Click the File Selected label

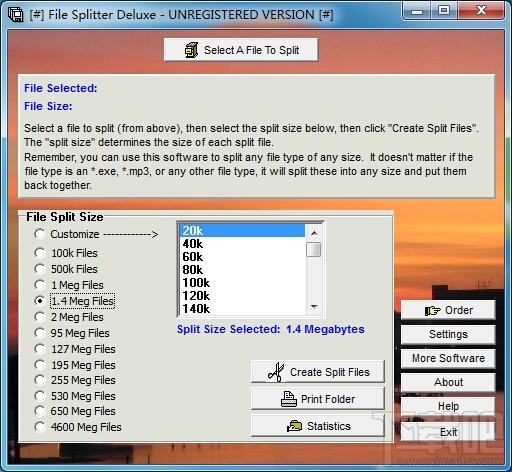[x=61, y=88]
